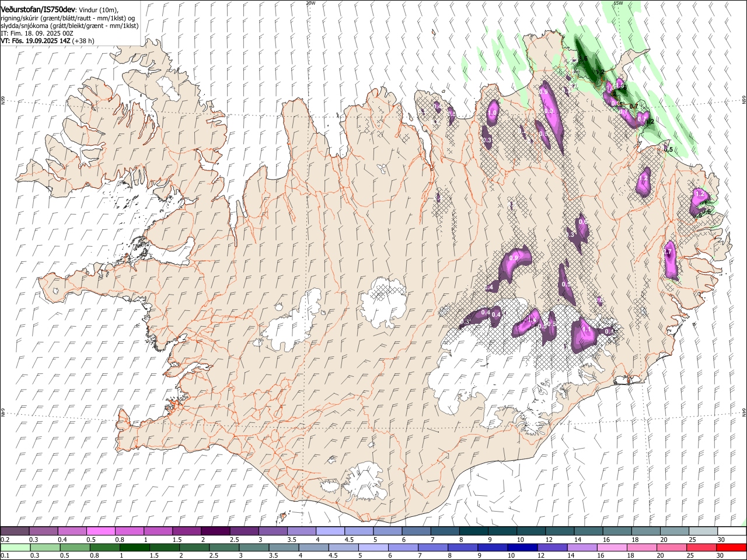Screen dimensions: 747x560
Task: Pick the 12 violet swatch, lower legend row
Action: 552,548
